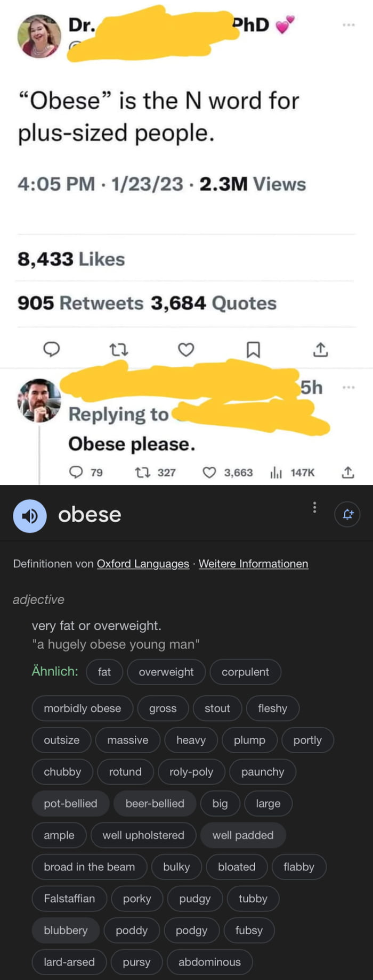The image size is (373, 980).
Task: Share the original tweet via the upload icon
Action: click(x=320, y=350)
